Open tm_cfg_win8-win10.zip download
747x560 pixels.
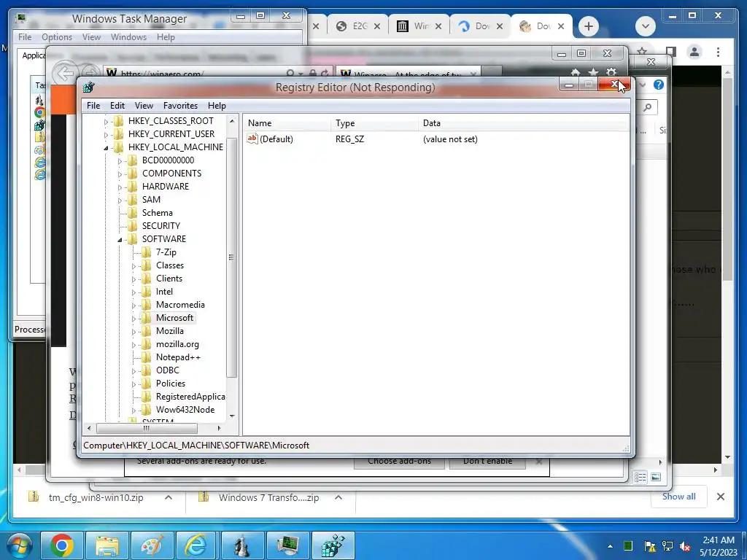point(96,497)
